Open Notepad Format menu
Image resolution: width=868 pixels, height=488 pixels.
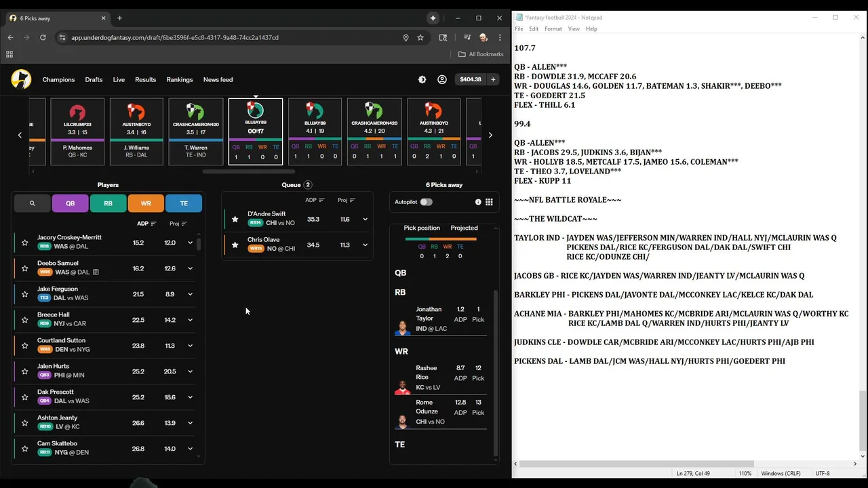(x=553, y=29)
